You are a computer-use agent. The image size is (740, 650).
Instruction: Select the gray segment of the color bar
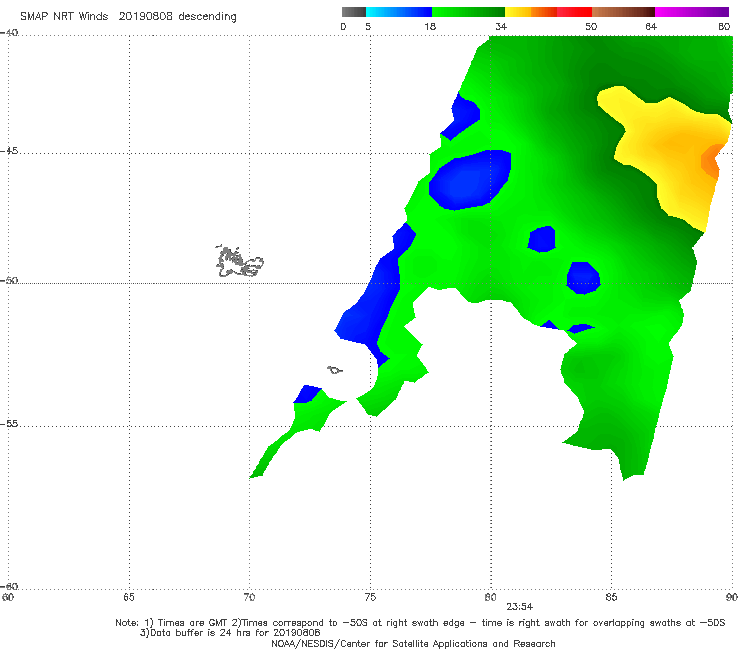coord(354,12)
